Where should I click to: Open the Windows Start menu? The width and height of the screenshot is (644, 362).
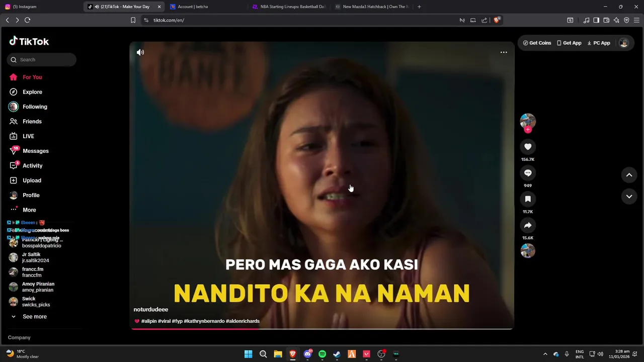(248, 354)
